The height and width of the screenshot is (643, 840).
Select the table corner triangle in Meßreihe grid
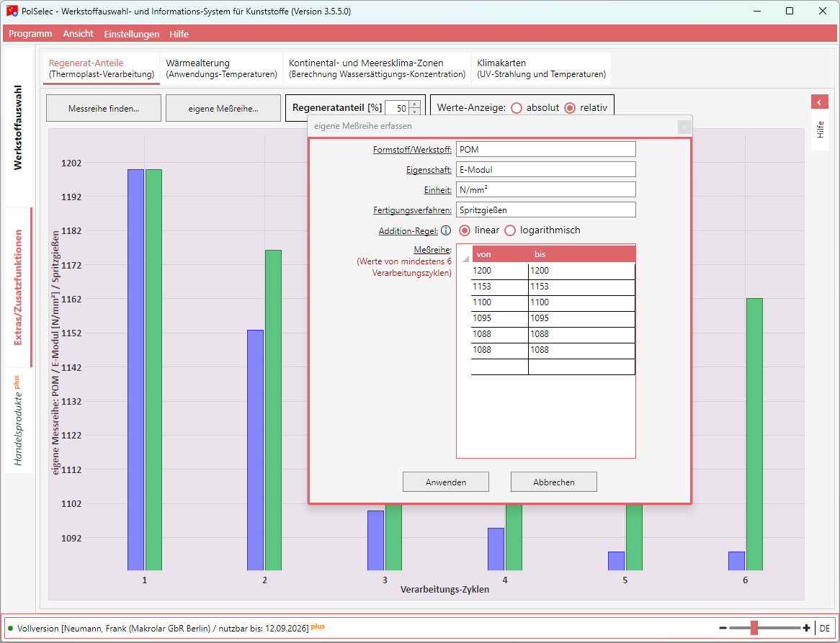click(x=465, y=258)
